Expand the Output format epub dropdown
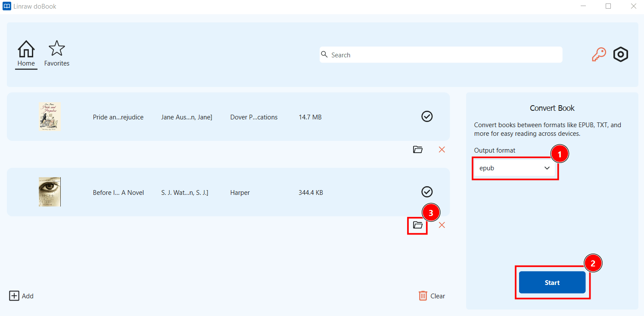This screenshot has width=644, height=316. 515,168
